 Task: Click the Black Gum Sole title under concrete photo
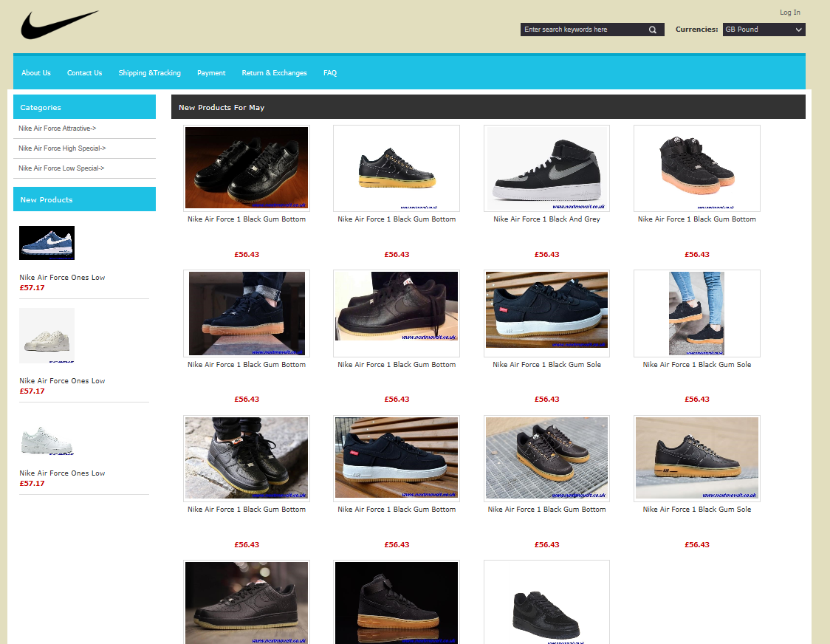(697, 510)
